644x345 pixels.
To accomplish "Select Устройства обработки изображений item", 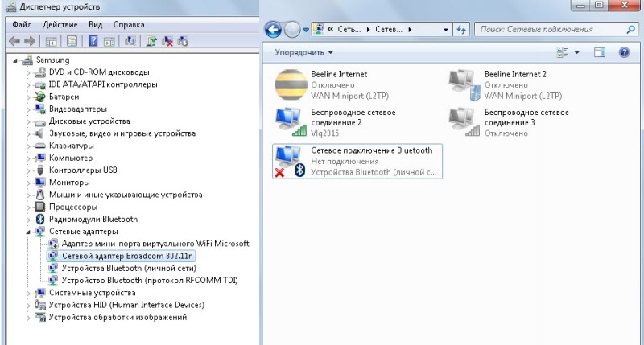I will coord(118,317).
